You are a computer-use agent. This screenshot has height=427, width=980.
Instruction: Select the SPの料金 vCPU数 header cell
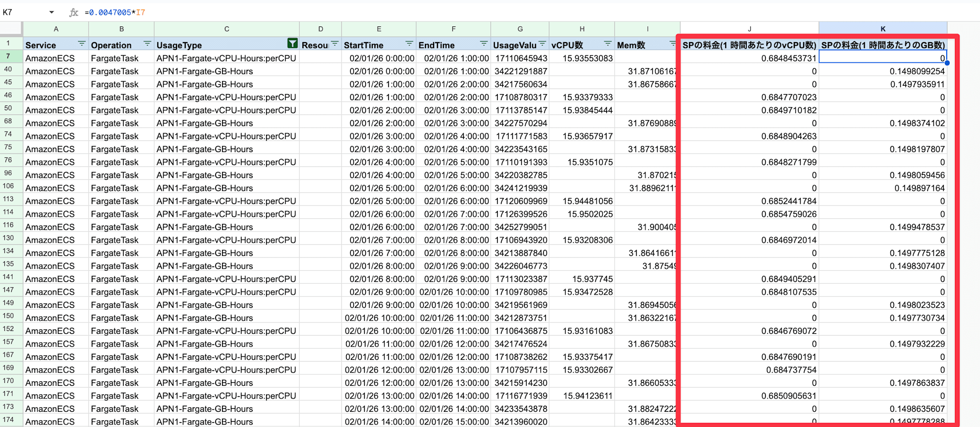click(x=749, y=45)
